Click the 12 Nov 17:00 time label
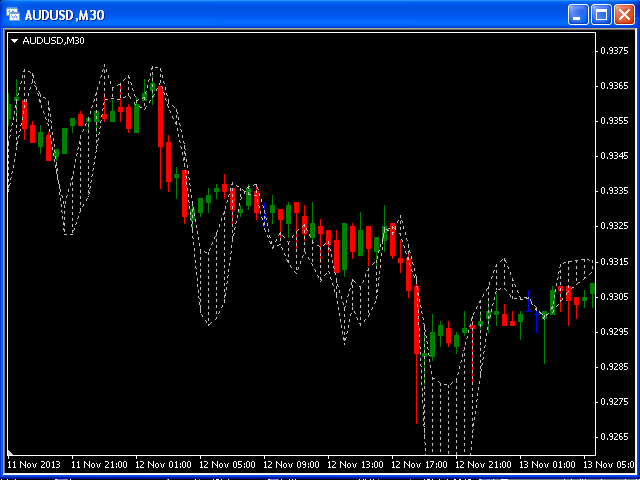Image resolution: width=640 pixels, height=480 pixels. (420, 464)
